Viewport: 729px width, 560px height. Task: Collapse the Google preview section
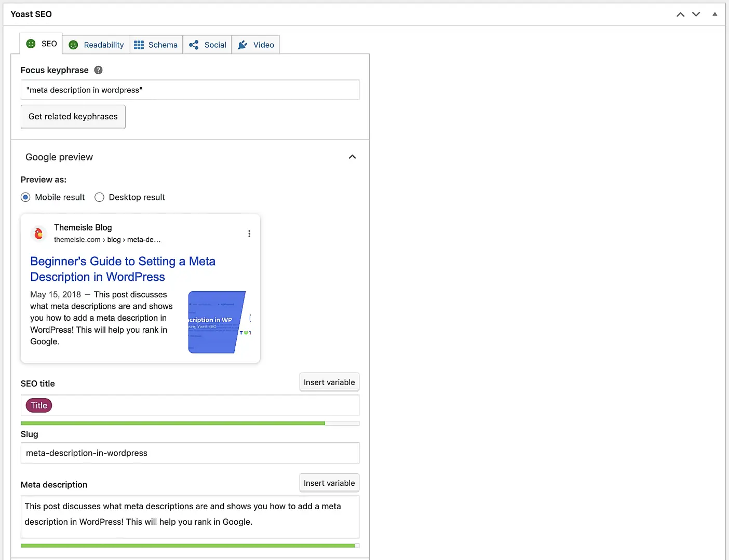352,156
